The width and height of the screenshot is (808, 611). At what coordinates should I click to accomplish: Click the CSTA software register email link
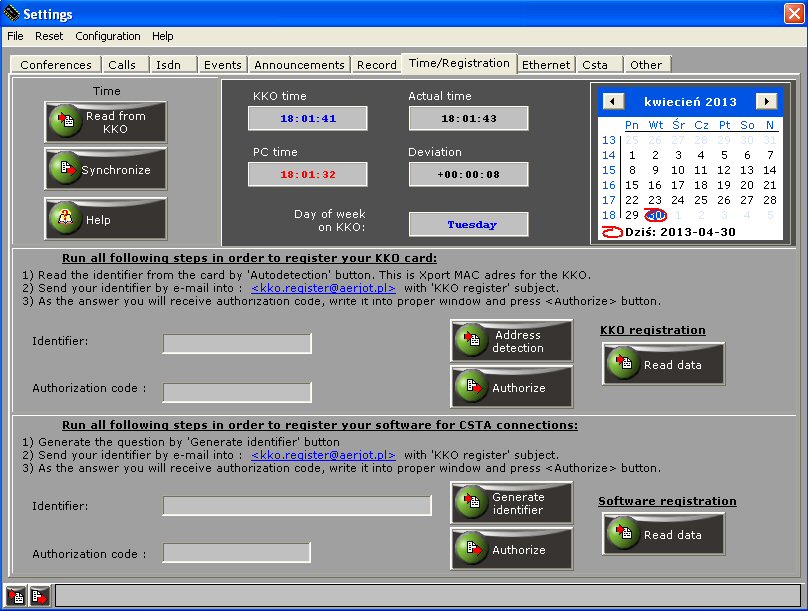coord(323,455)
